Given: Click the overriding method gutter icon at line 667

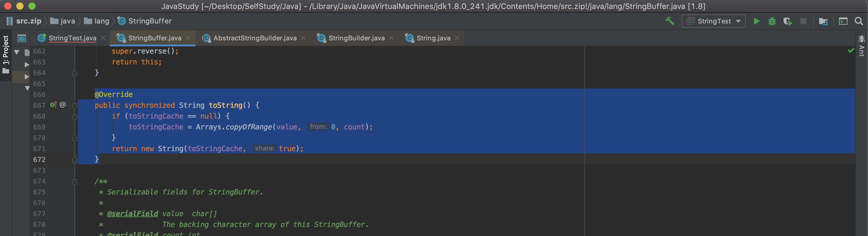Looking at the screenshot, I should tap(53, 105).
